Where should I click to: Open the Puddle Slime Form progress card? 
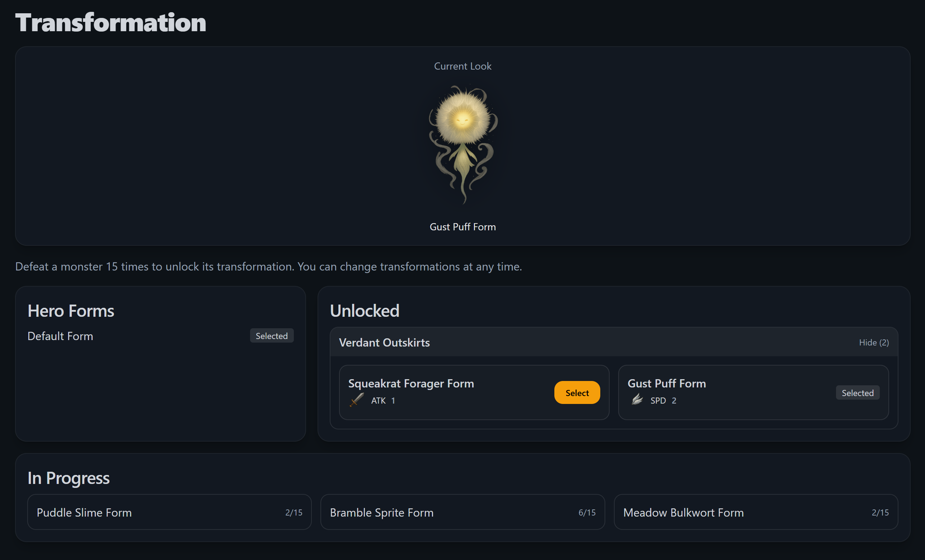point(169,512)
